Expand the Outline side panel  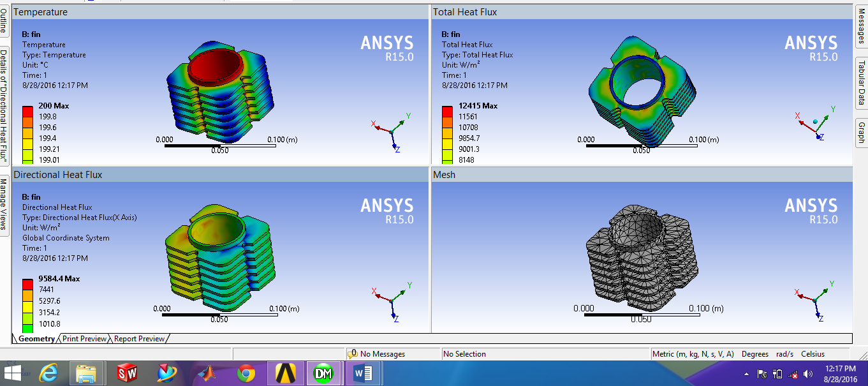[x=3, y=22]
